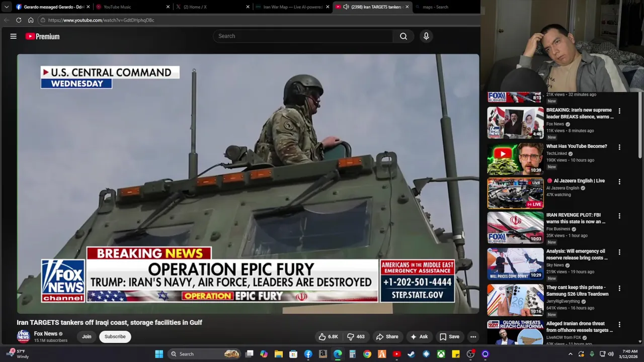Open the red YouTube taskbar app

click(396, 354)
